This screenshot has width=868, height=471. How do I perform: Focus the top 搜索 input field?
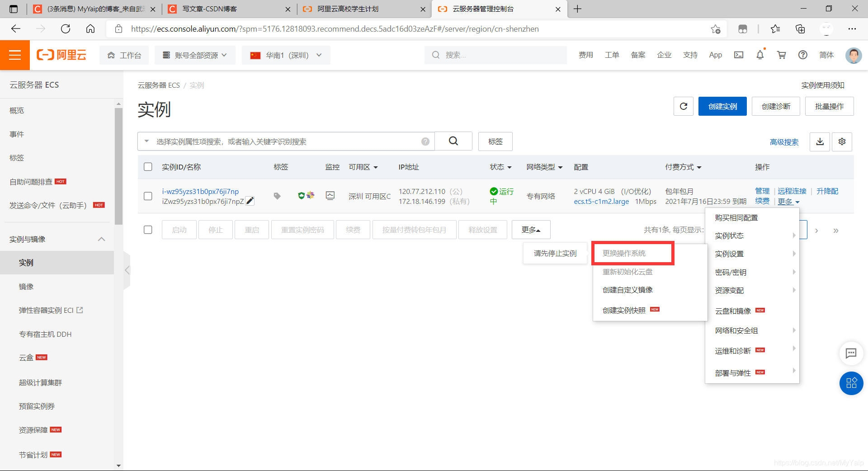click(495, 55)
